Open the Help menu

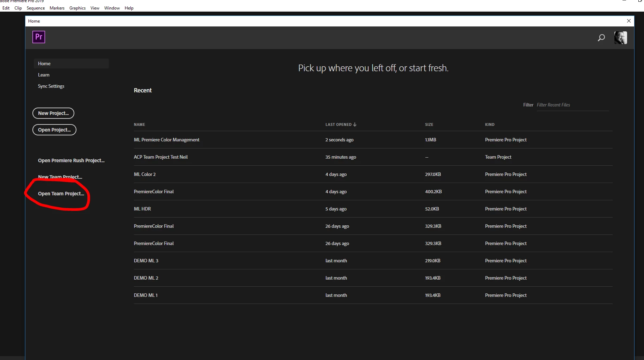tap(129, 8)
